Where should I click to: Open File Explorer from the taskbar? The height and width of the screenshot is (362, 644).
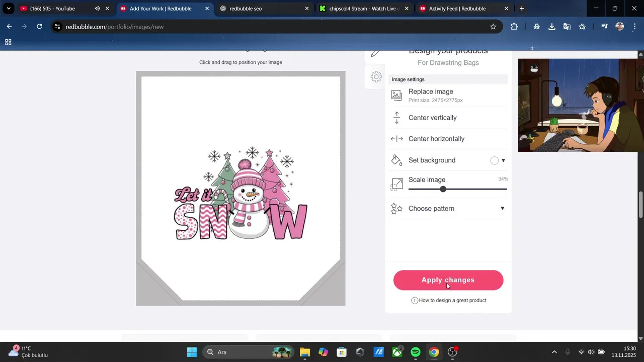tap(305, 352)
